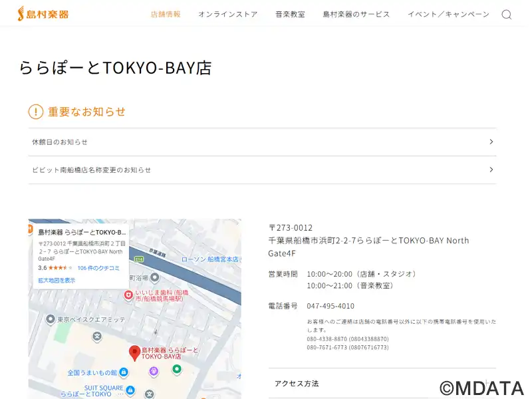This screenshot has width=532, height=399.
Task: Expand the 休館日のお知らせ notice
Action: click(x=262, y=142)
